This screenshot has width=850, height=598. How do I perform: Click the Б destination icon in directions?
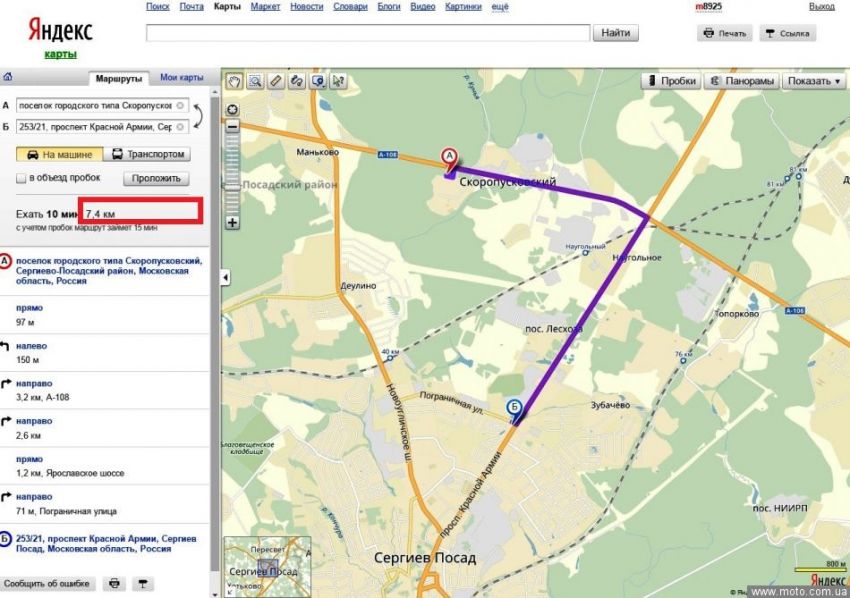click(x=5, y=539)
